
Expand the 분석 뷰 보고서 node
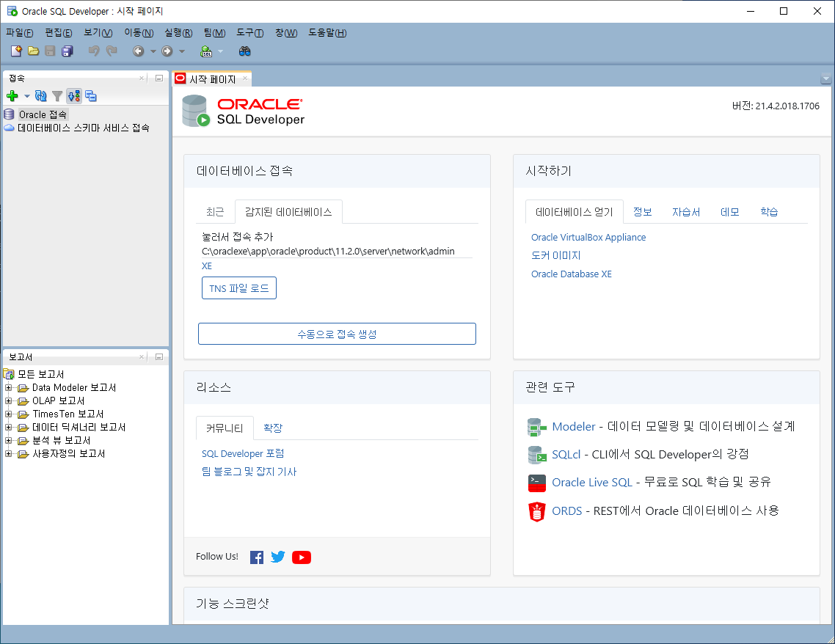(x=9, y=441)
